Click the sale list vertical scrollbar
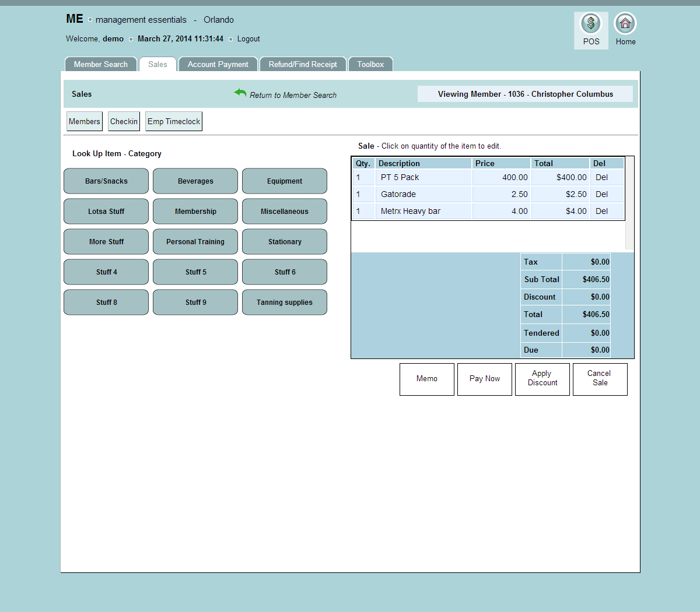 click(x=629, y=204)
